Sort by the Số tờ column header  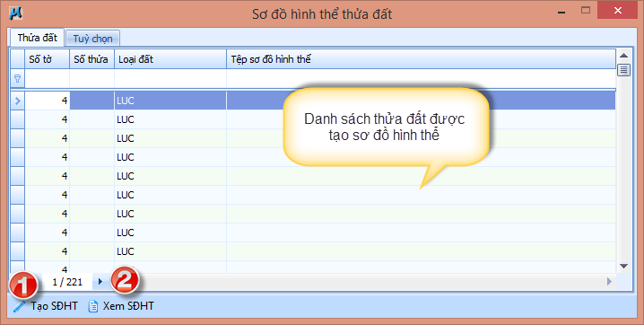(48, 59)
